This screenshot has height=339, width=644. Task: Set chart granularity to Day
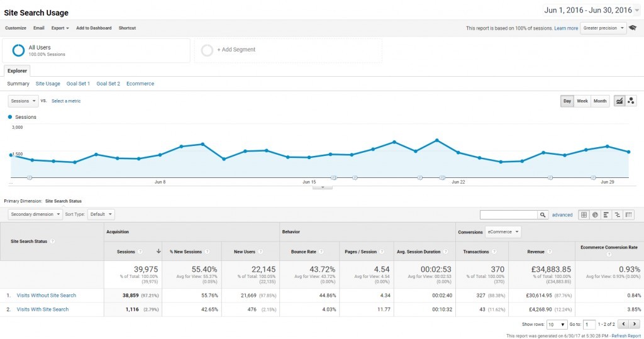[567, 101]
